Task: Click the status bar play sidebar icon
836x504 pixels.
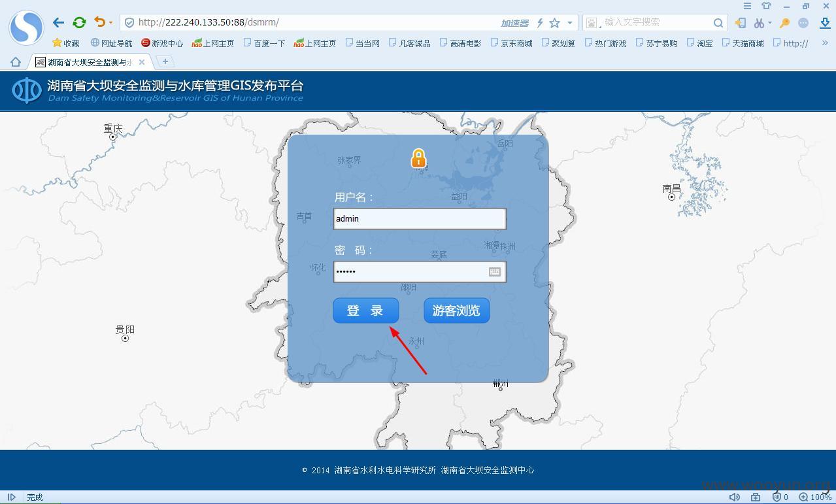Action: coord(11,497)
